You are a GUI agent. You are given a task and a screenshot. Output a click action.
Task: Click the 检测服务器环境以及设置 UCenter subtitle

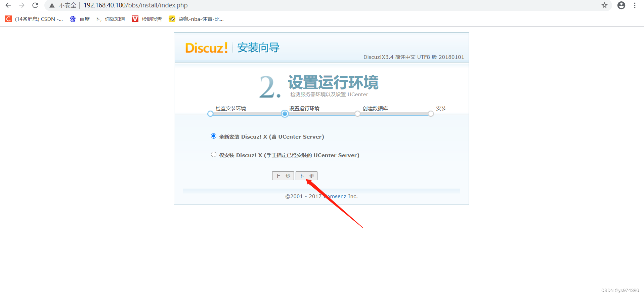tap(329, 95)
